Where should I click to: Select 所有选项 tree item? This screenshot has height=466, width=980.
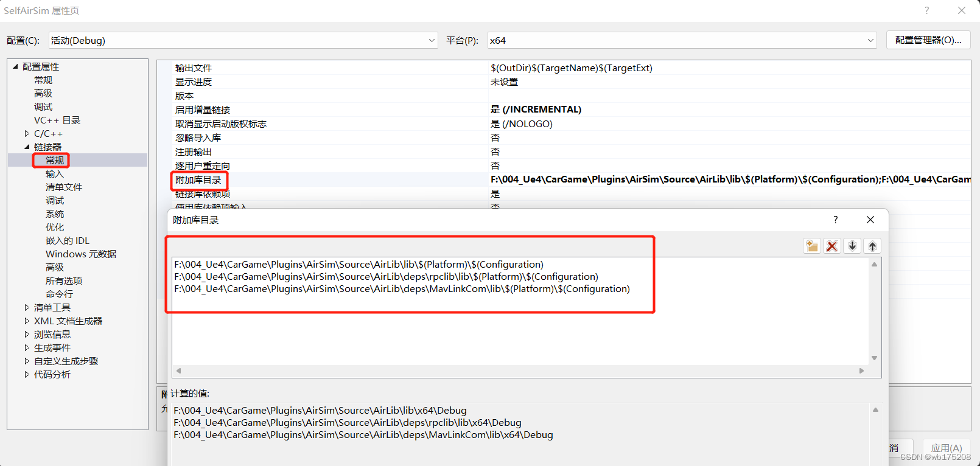coord(64,280)
